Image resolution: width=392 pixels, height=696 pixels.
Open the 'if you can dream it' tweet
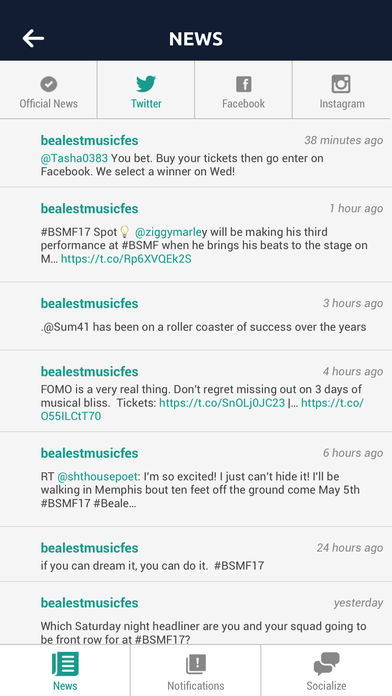(196, 554)
